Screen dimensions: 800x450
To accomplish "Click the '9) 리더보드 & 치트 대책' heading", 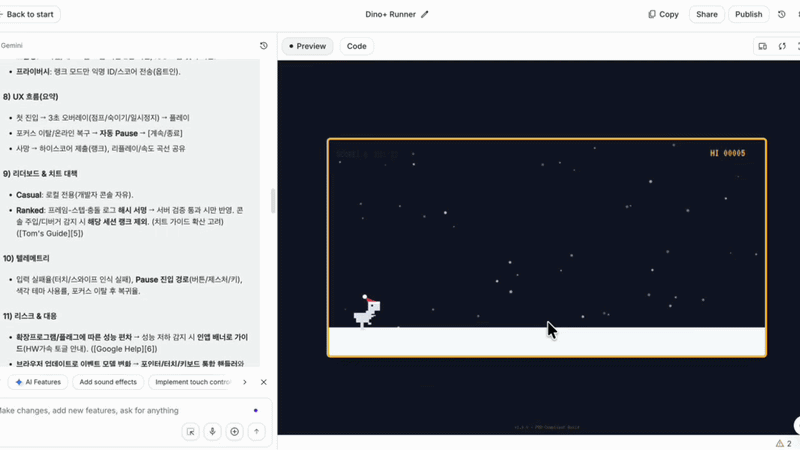I will tap(40, 173).
